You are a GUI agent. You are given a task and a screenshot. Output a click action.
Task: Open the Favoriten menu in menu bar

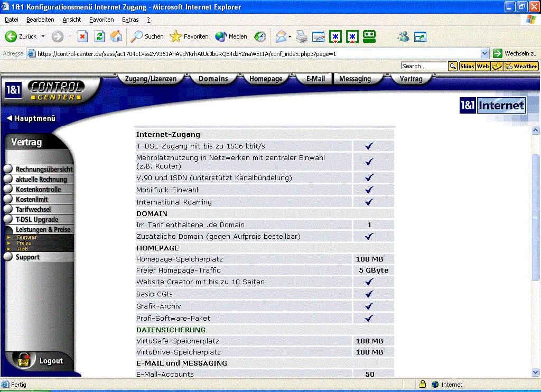(x=101, y=20)
